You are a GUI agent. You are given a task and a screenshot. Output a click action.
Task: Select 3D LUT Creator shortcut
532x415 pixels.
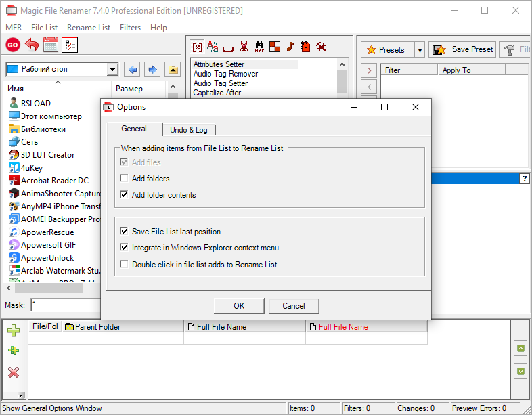pos(42,155)
